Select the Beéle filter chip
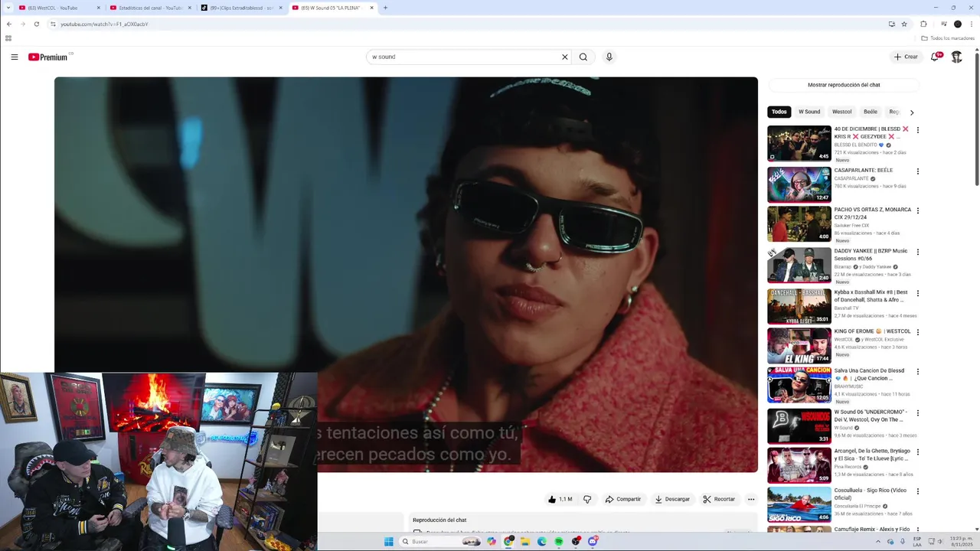The width and height of the screenshot is (980, 551). 871,112
